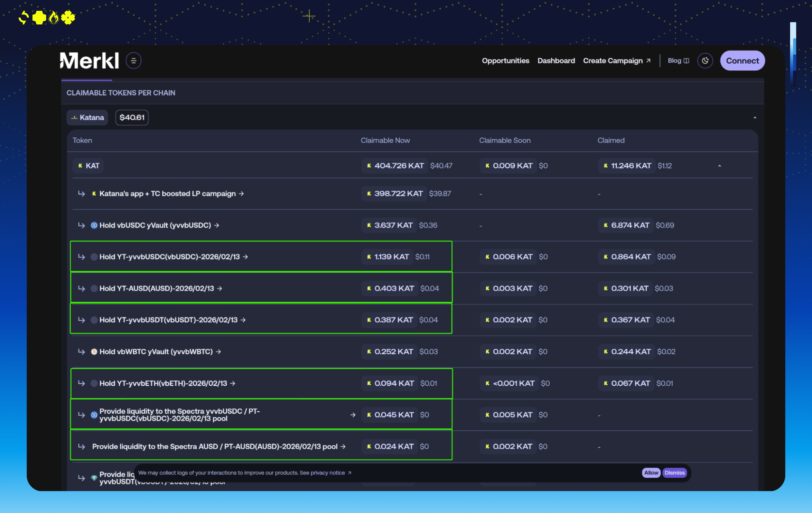Go to the Opportunities page
This screenshot has height=513, width=812.
click(x=505, y=61)
